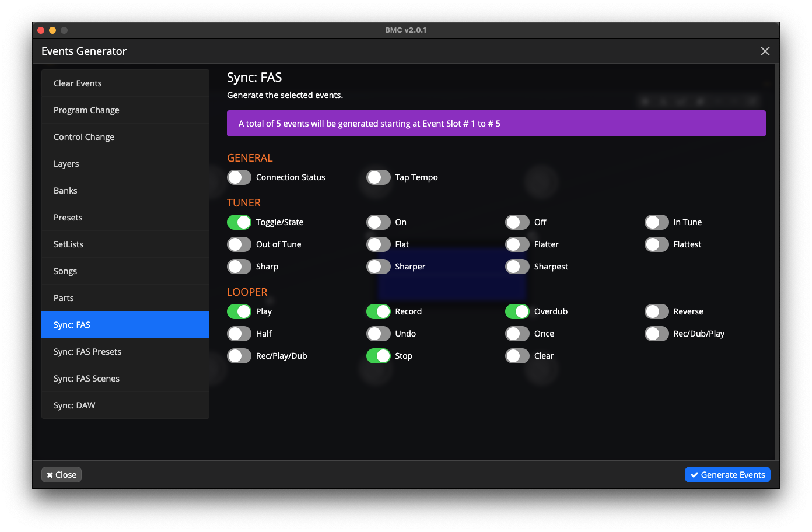
Task: Click the Sync: FAS page heading
Action: [x=254, y=78]
